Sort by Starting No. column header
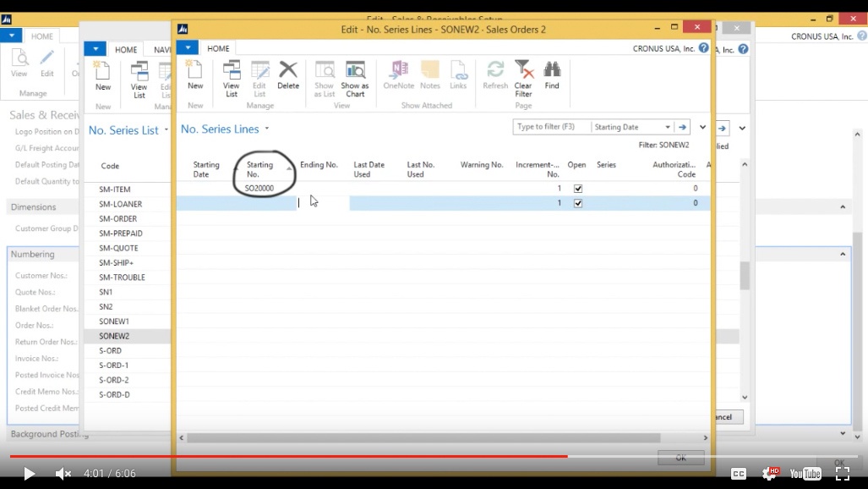 coord(259,169)
